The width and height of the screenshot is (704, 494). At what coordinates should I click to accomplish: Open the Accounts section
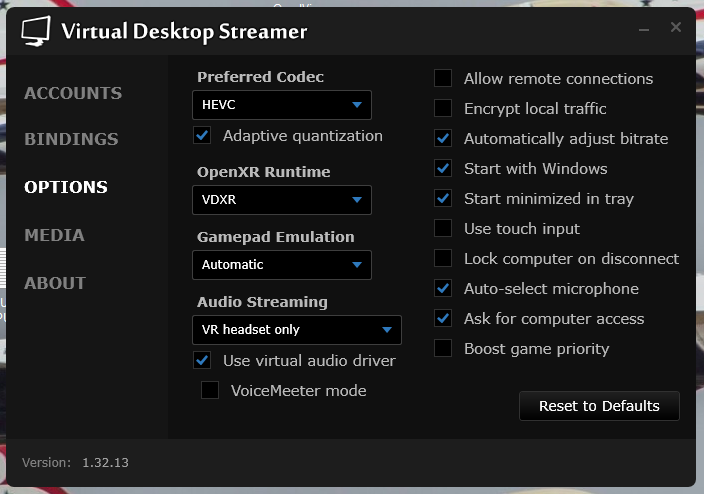pos(73,93)
